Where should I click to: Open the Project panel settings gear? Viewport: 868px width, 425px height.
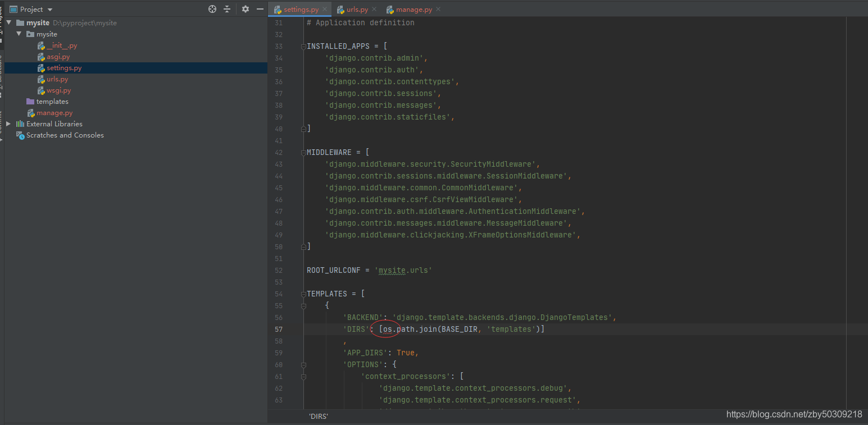245,9
